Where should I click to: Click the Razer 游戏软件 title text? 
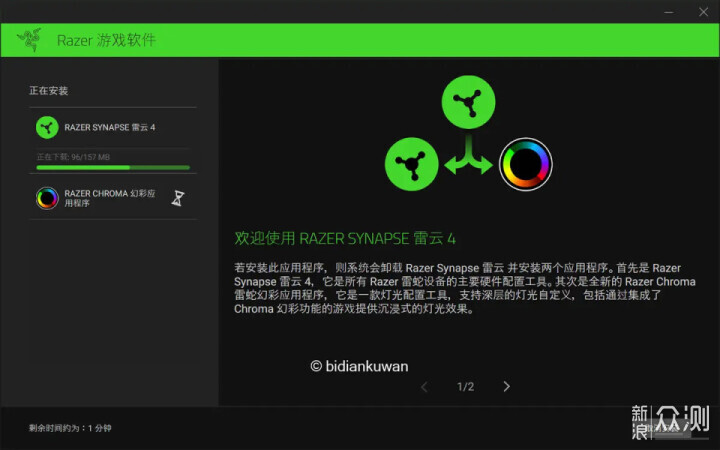pos(106,40)
